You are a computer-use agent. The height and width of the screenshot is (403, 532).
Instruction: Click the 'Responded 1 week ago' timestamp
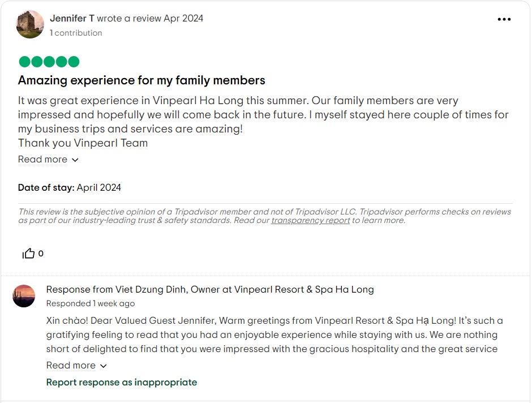(x=90, y=303)
